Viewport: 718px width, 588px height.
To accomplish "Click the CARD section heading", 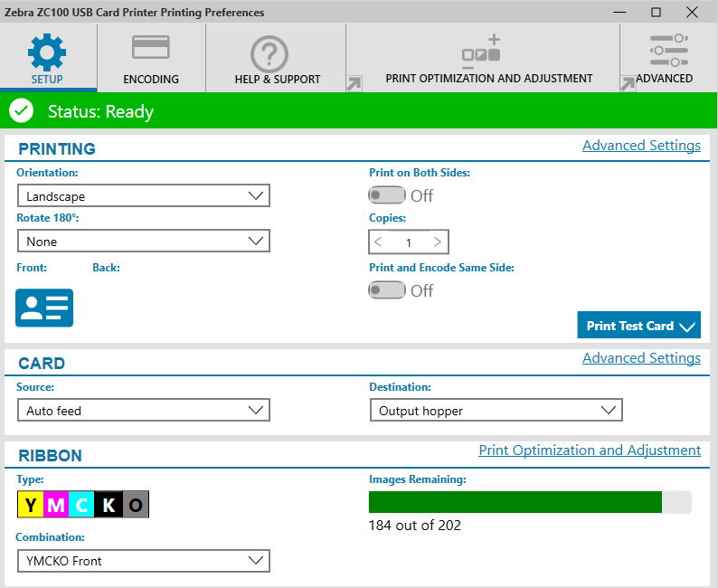I will (42, 363).
